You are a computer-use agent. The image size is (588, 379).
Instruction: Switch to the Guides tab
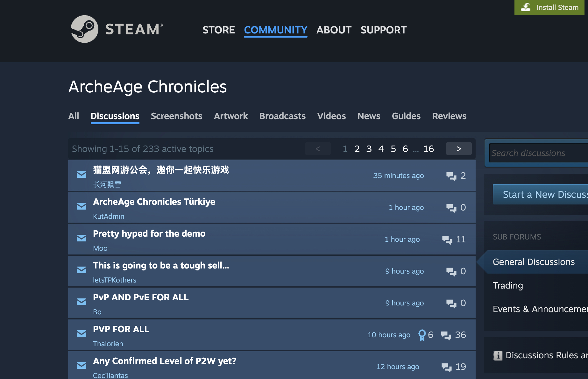point(406,116)
